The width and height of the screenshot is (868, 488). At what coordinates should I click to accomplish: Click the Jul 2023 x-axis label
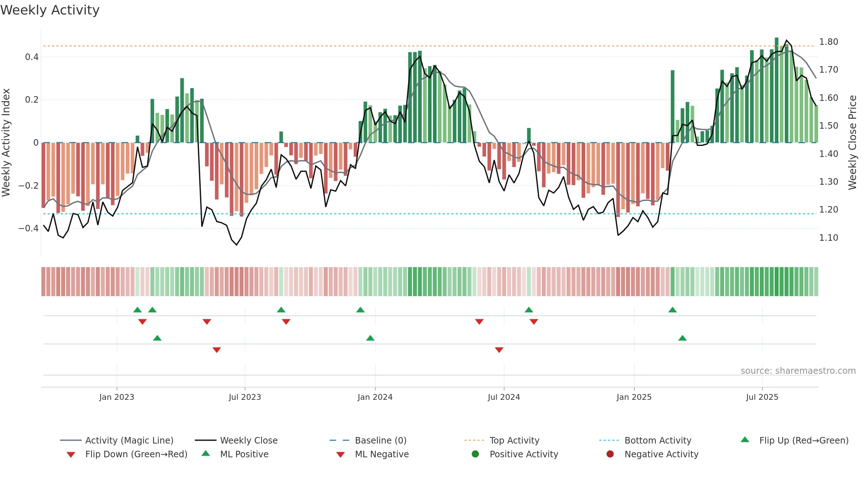click(x=245, y=397)
